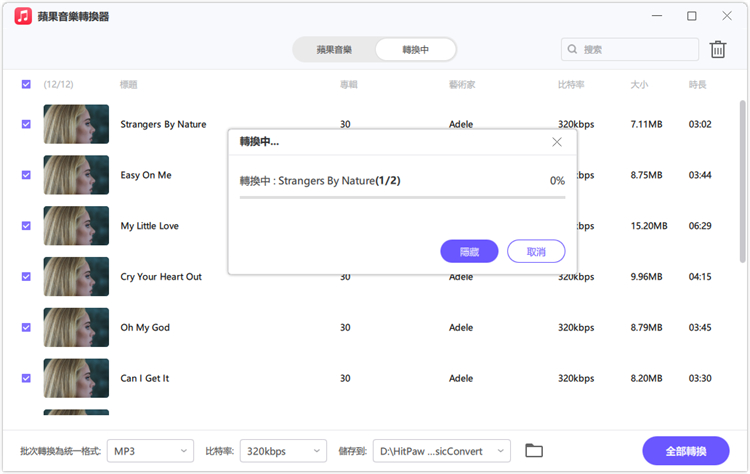Uncheck Cry Your Heart Out checkbox

(x=26, y=276)
